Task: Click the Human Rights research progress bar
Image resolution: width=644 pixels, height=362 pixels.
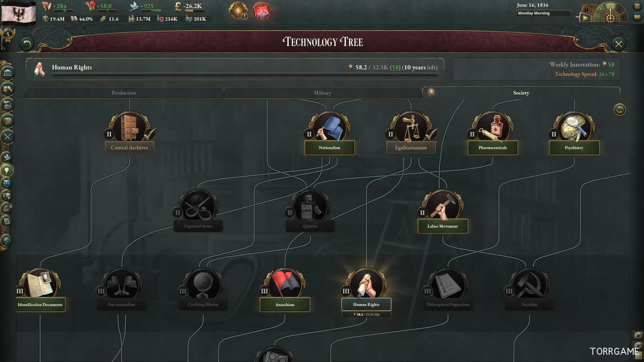Action: pos(245,75)
